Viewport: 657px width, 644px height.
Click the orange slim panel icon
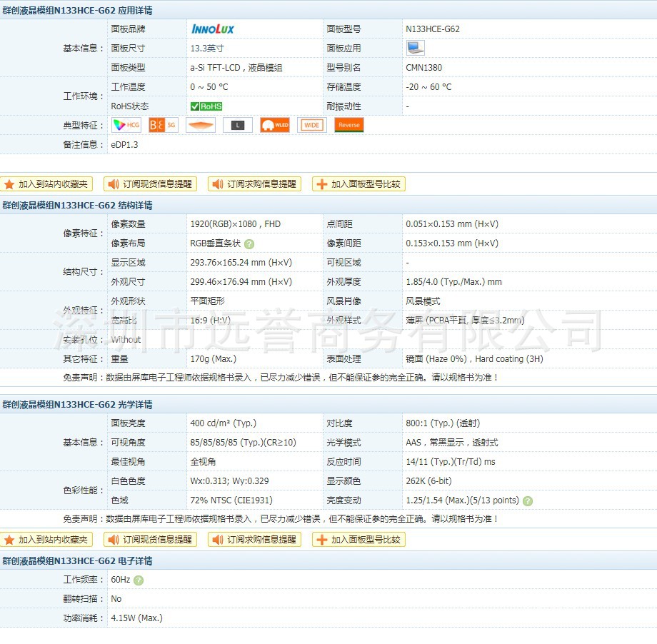[200, 125]
